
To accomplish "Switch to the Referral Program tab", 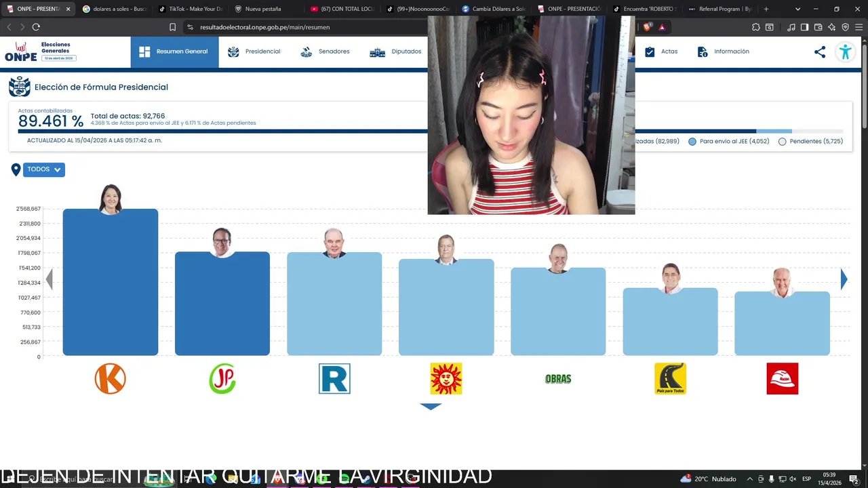I will (x=720, y=9).
